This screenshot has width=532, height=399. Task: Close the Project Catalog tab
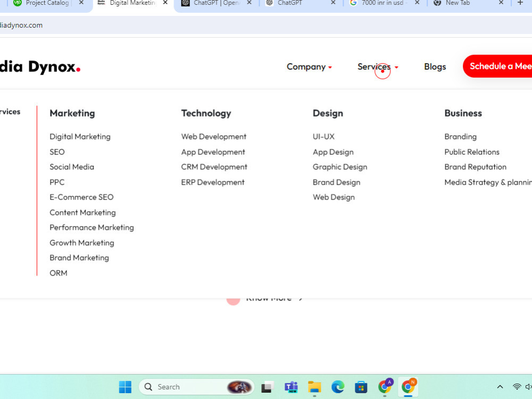point(81,3)
